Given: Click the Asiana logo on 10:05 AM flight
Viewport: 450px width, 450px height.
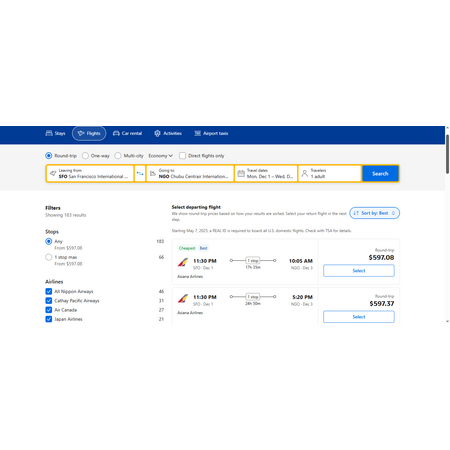Looking at the screenshot, I should (x=183, y=262).
